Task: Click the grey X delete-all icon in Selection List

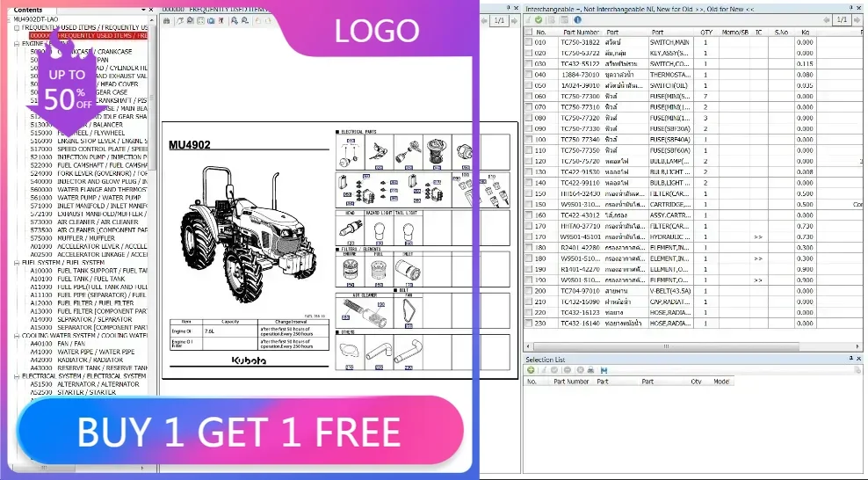Action: point(580,370)
